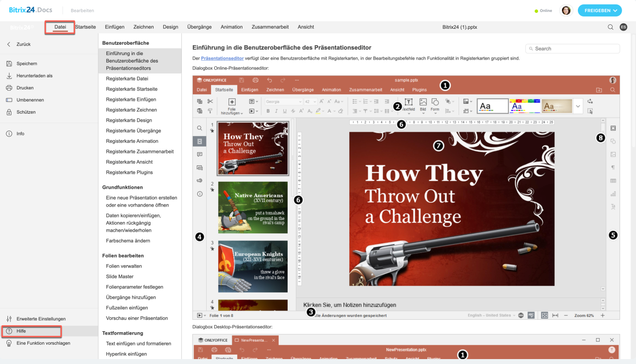This screenshot has height=364, width=636.
Task: Select Eine Funktion vorschlagen option
Action: pyautogui.click(x=43, y=343)
